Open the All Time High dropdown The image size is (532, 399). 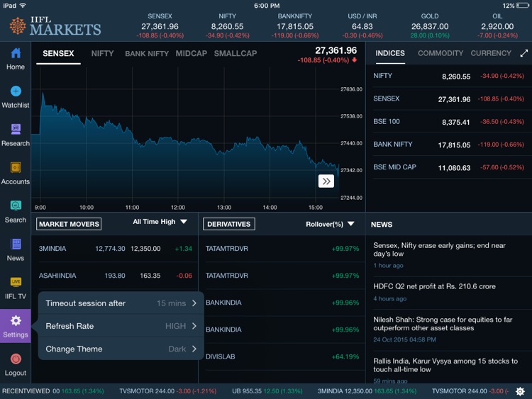tap(160, 222)
